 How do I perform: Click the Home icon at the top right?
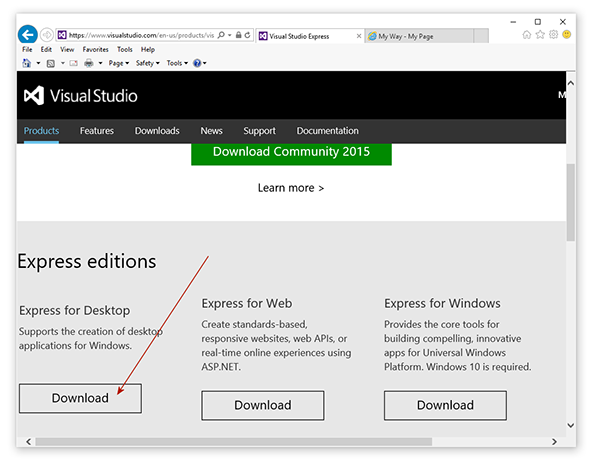[x=526, y=35]
